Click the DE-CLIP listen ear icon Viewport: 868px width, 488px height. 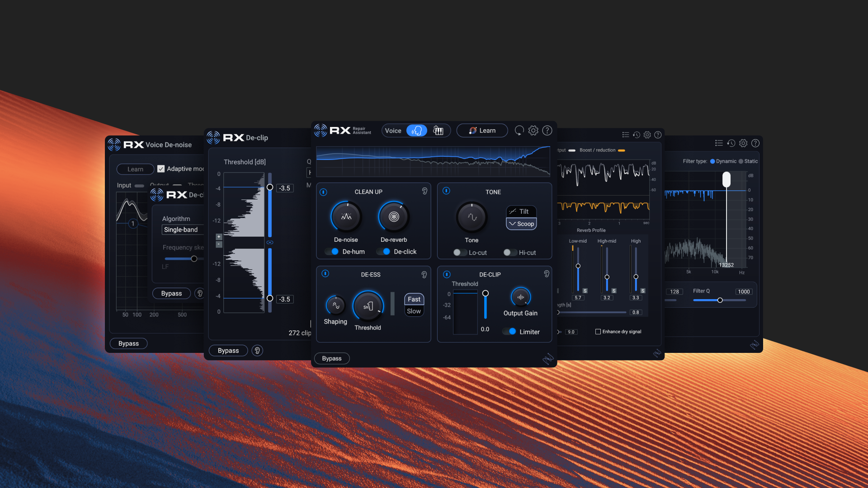(x=547, y=273)
